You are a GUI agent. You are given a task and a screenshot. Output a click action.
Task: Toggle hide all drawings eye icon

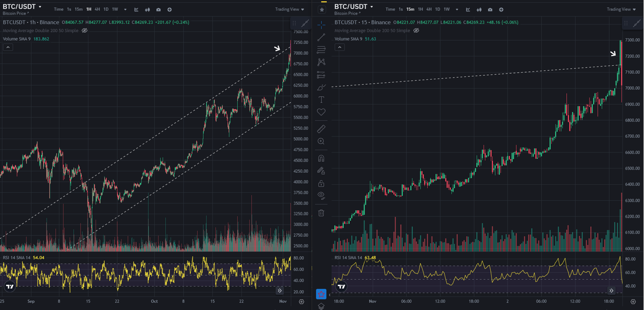(x=321, y=195)
